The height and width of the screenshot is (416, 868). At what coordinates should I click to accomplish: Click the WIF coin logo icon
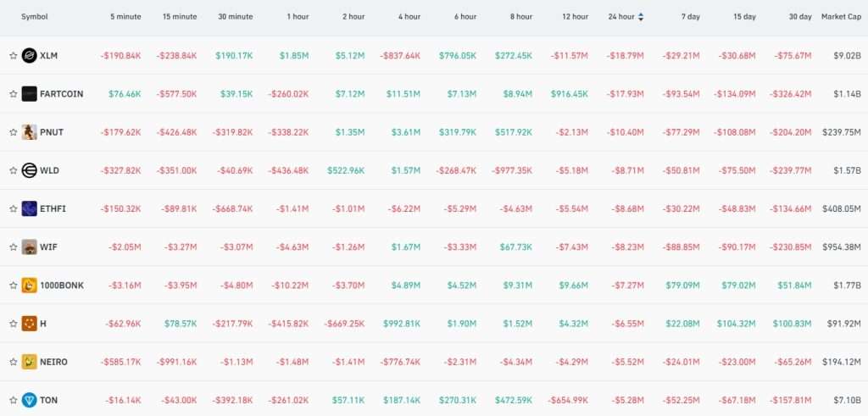point(30,247)
